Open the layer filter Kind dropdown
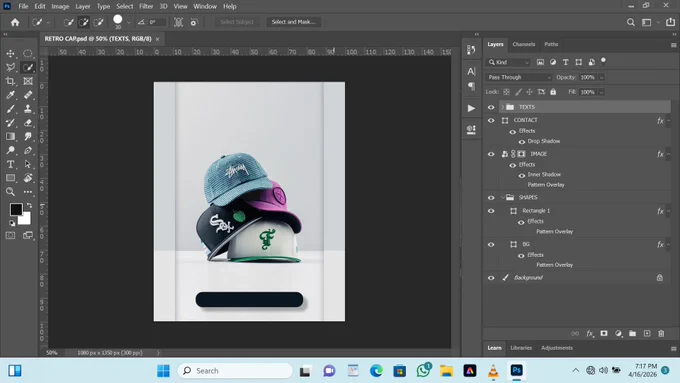 508,62
